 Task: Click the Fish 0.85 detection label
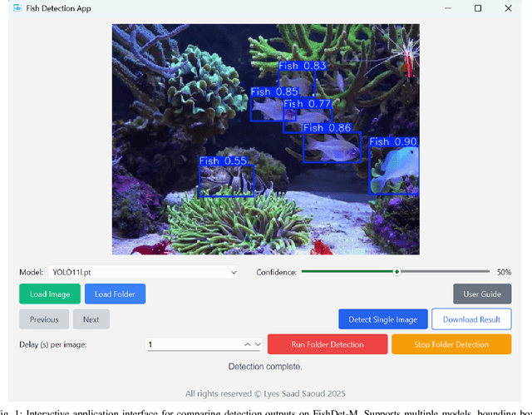(x=274, y=91)
